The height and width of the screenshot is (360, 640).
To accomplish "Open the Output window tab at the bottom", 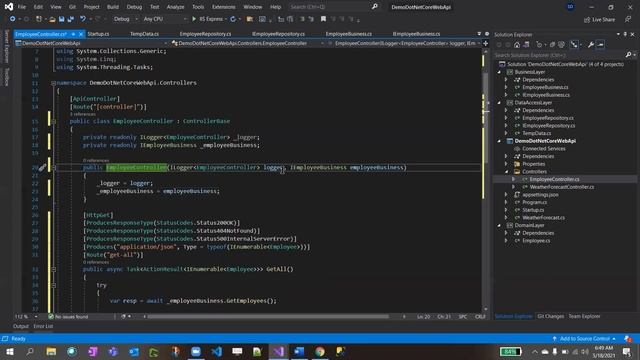I will [21, 326].
